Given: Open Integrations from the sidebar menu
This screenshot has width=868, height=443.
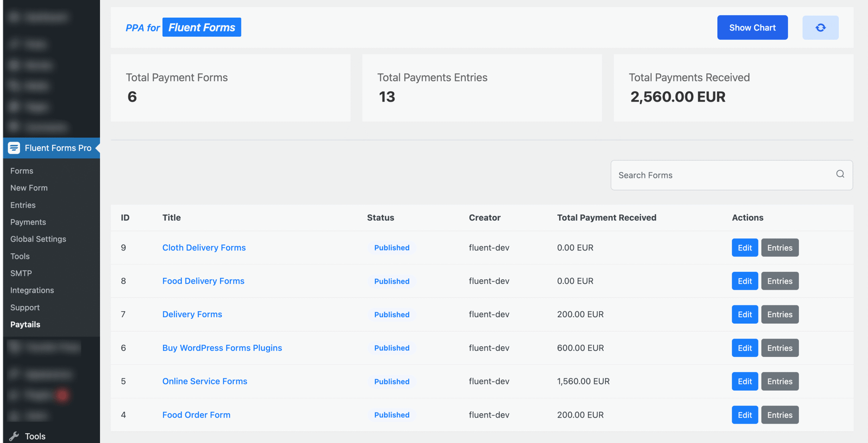Looking at the screenshot, I should tap(32, 291).
